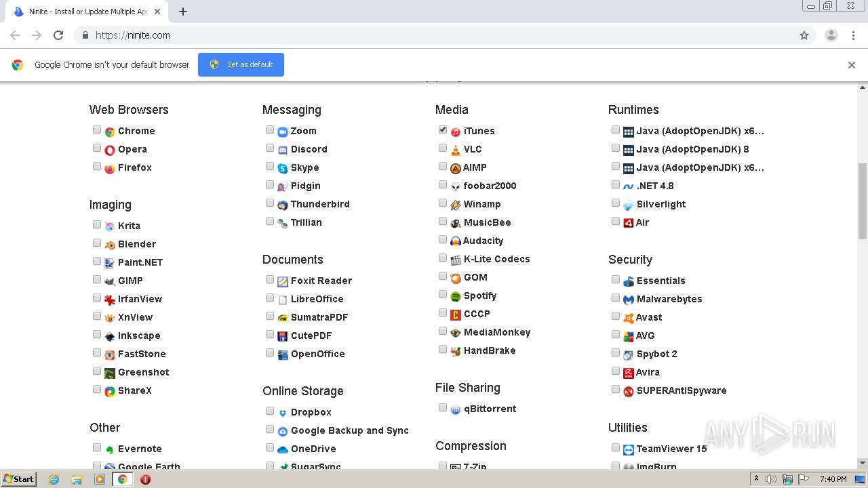This screenshot has height=488, width=868.
Task: Enable the .NET 4.8 checkbox
Action: pyautogui.click(x=616, y=184)
